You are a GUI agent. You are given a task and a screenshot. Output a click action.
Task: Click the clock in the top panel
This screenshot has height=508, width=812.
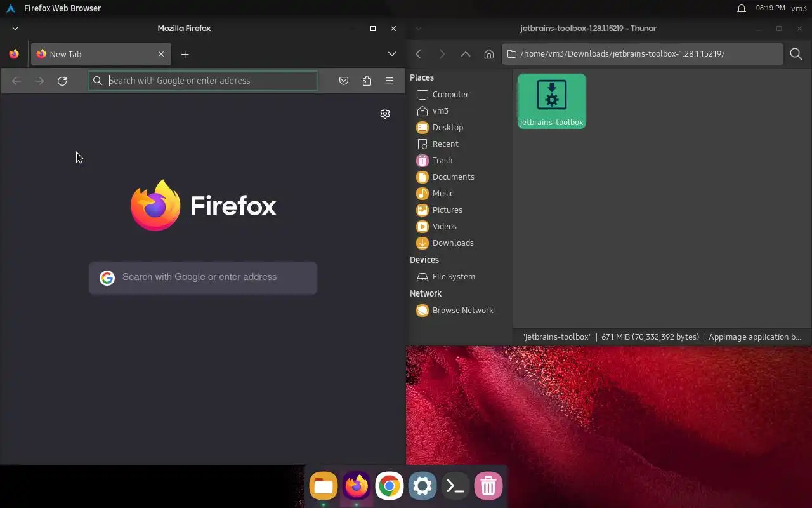(770, 8)
